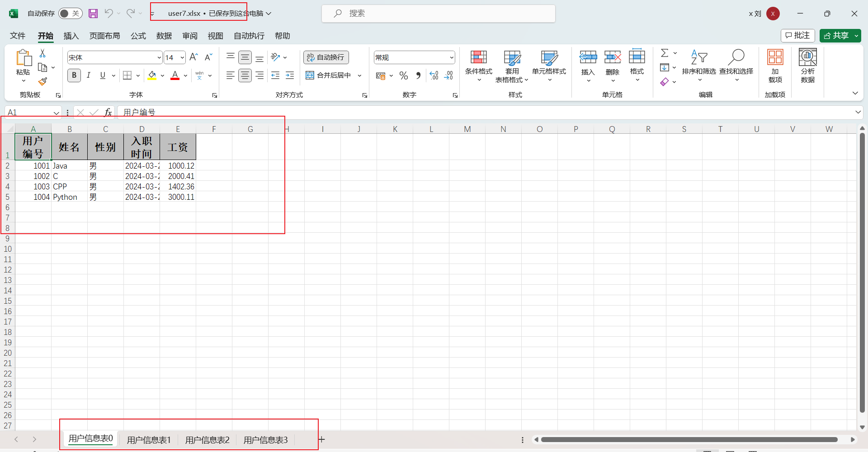Toggle Bold formatting button
Image resolution: width=868 pixels, height=452 pixels.
pos(74,75)
